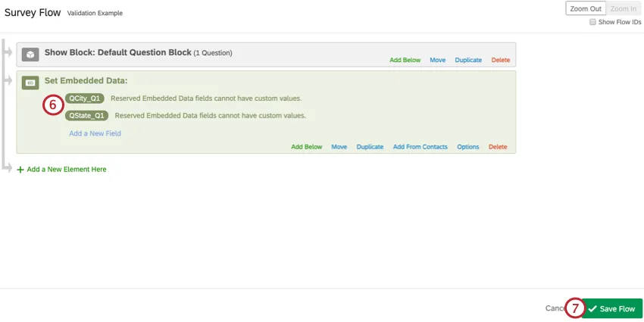This screenshot has height=322, width=644.
Task: Open Options for the Embedded Data element
Action: 467,147
